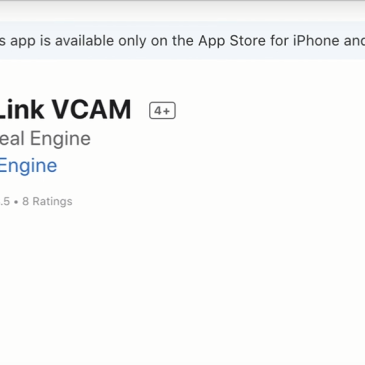Click the word 'Link' in the title
The width and height of the screenshot is (365, 365).
22,109
